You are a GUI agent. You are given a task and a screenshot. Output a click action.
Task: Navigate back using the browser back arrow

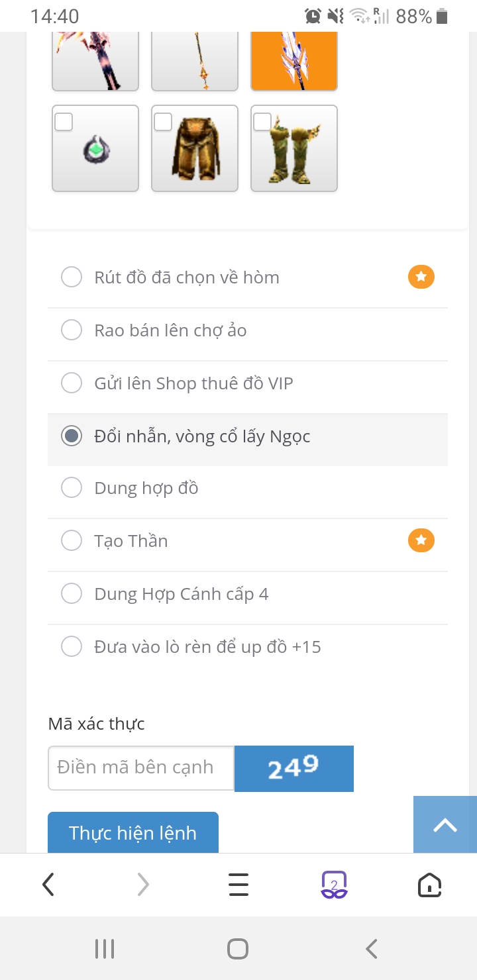48,884
